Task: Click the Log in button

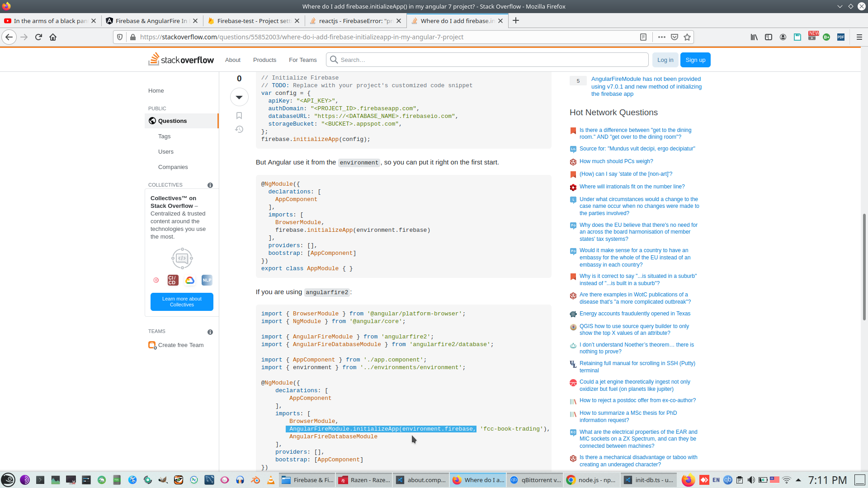Action: pyautogui.click(x=665, y=60)
